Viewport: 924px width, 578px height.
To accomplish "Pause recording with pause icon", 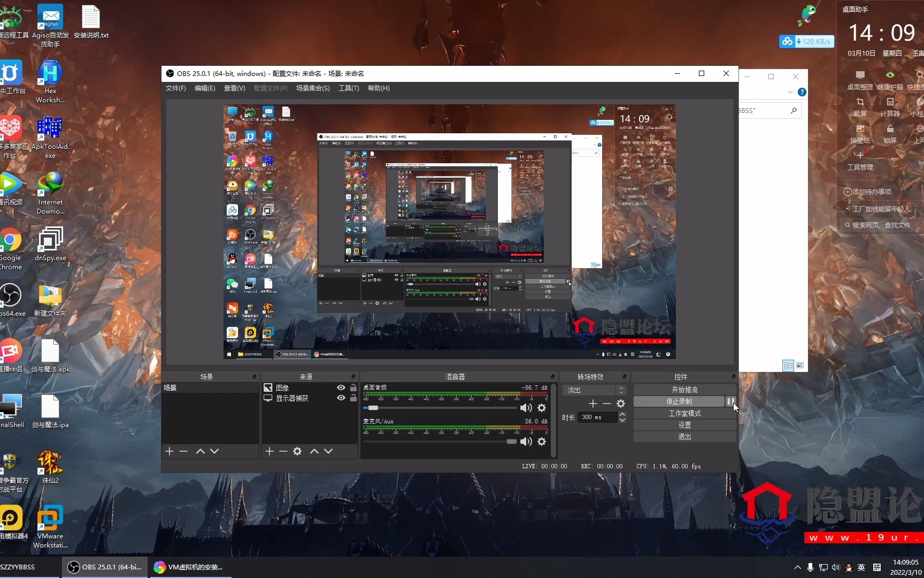I will click(x=730, y=401).
